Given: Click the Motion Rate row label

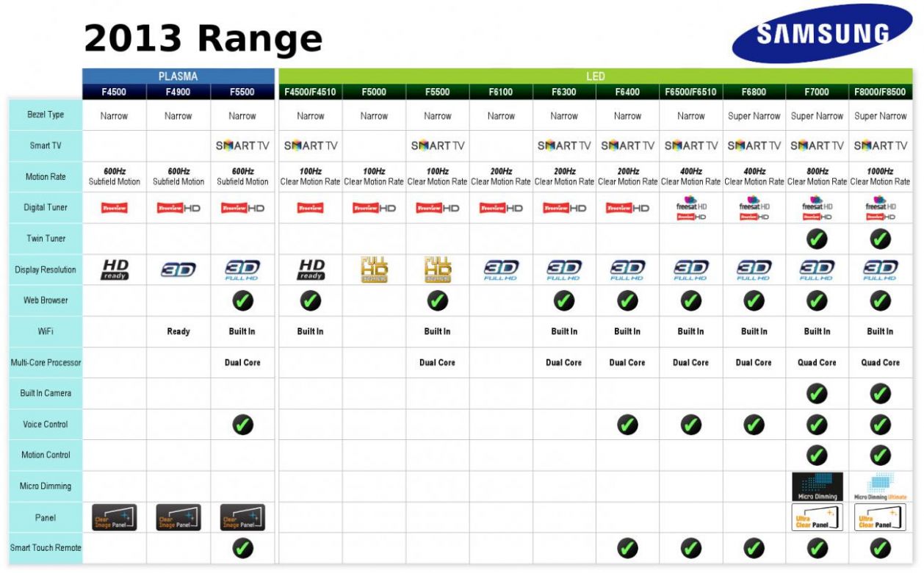Looking at the screenshot, I should click(x=46, y=176).
